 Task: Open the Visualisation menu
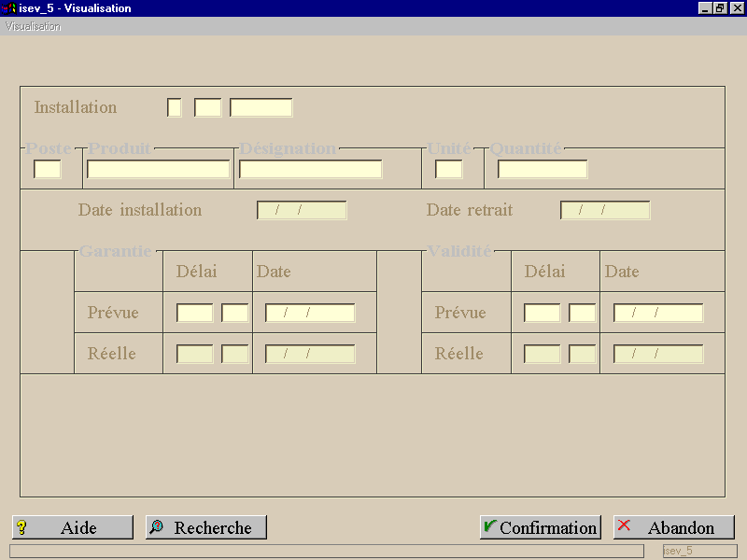click(x=34, y=27)
